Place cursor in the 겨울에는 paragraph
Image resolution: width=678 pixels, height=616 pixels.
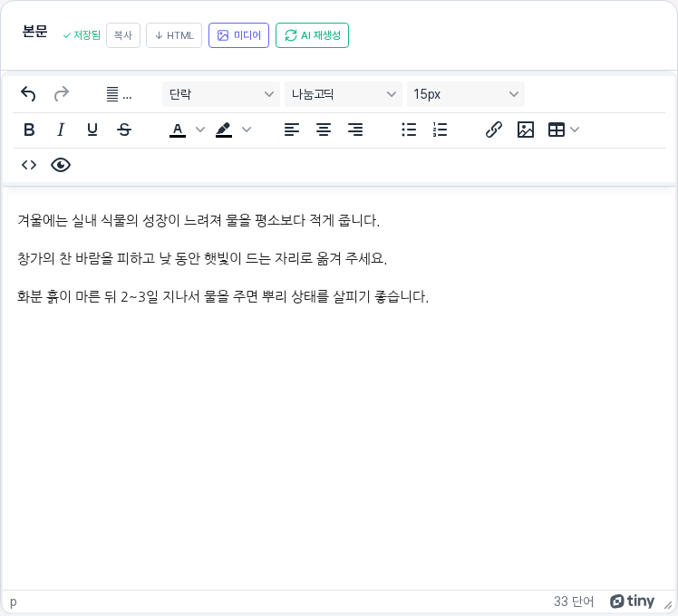pos(198,220)
